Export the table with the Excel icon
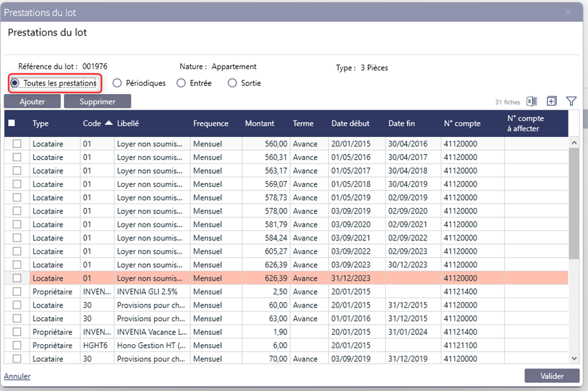This screenshot has height=391, width=588. click(x=532, y=101)
